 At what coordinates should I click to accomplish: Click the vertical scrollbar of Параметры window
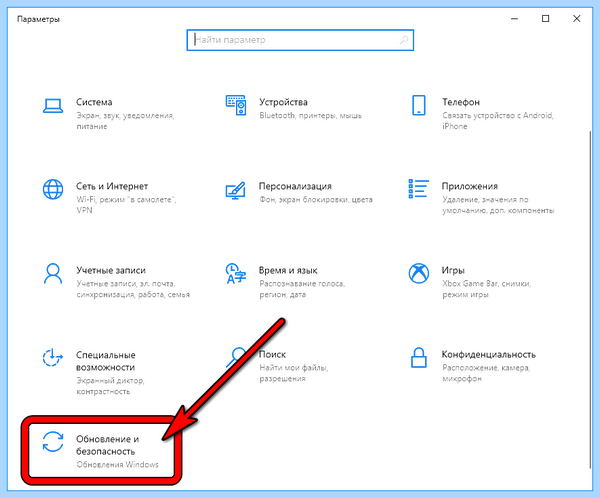(x=590, y=299)
